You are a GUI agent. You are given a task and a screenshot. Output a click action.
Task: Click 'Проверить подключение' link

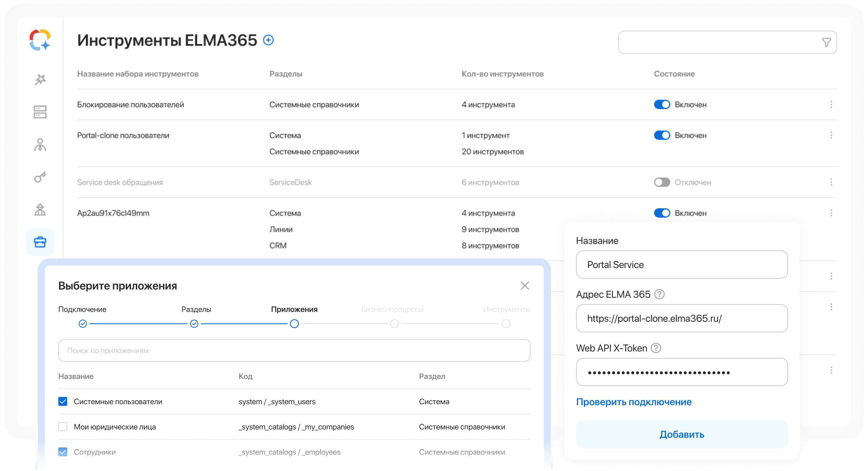pyautogui.click(x=634, y=402)
